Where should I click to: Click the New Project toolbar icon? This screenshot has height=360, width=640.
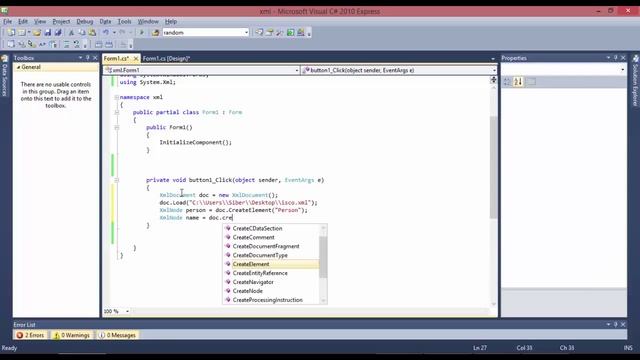pos(11,33)
